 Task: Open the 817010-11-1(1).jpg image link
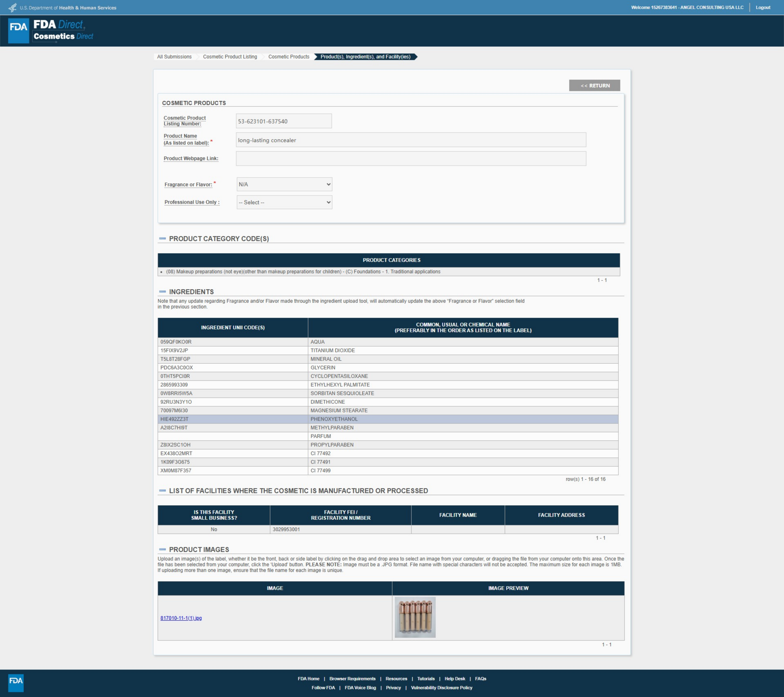click(181, 618)
